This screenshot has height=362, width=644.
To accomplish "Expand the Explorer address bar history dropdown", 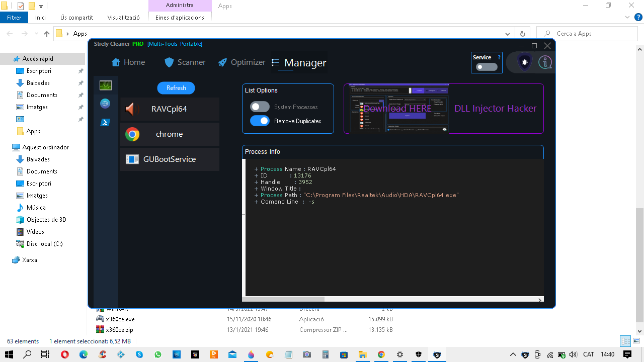I will point(507,34).
